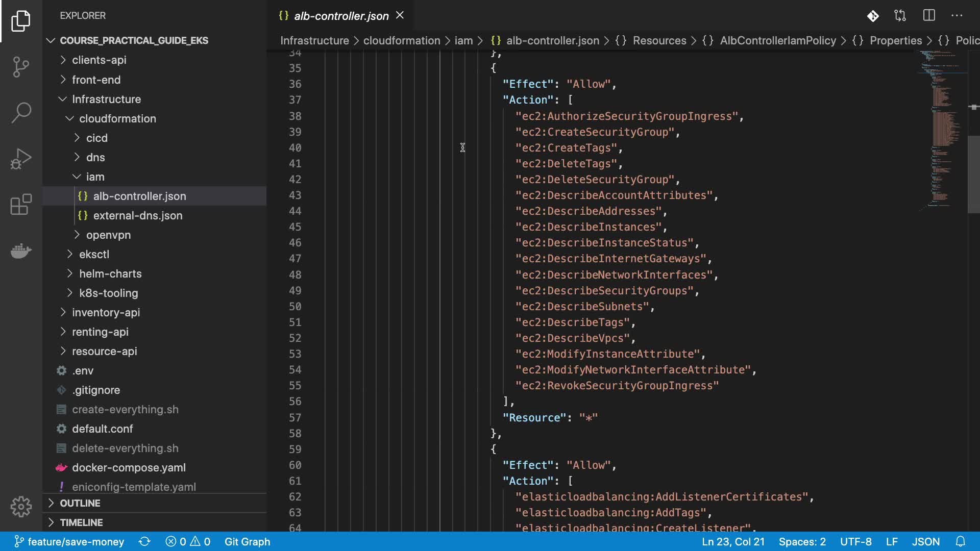Click the editor vertical scrollbar thumb

coord(973,173)
